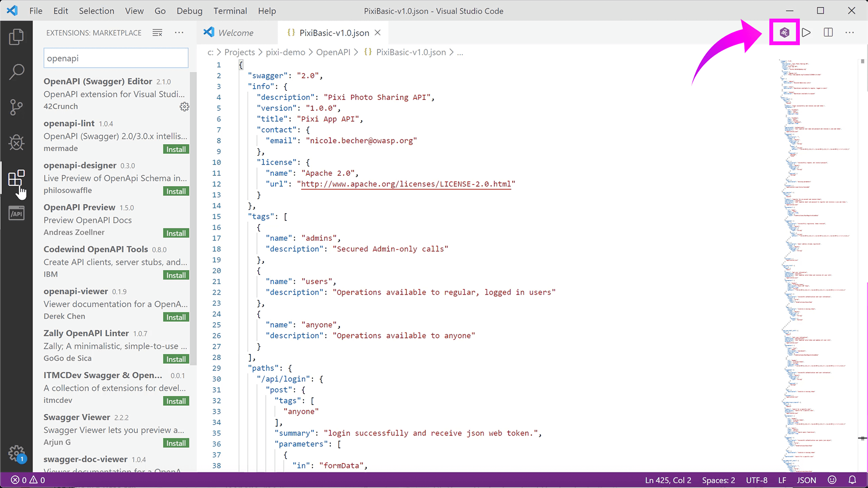Change end of line sequence LF

[x=782, y=480]
